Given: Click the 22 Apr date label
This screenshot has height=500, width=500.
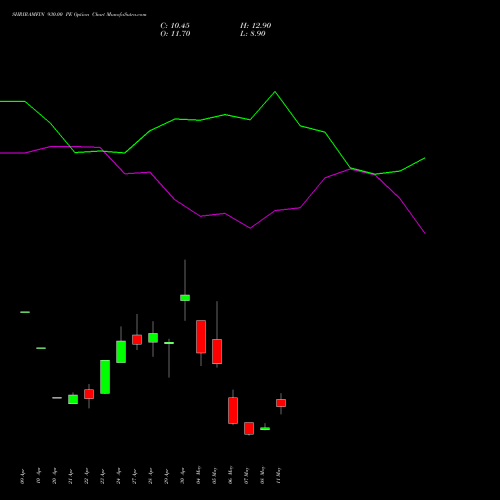Looking at the screenshot, I should [86, 476].
